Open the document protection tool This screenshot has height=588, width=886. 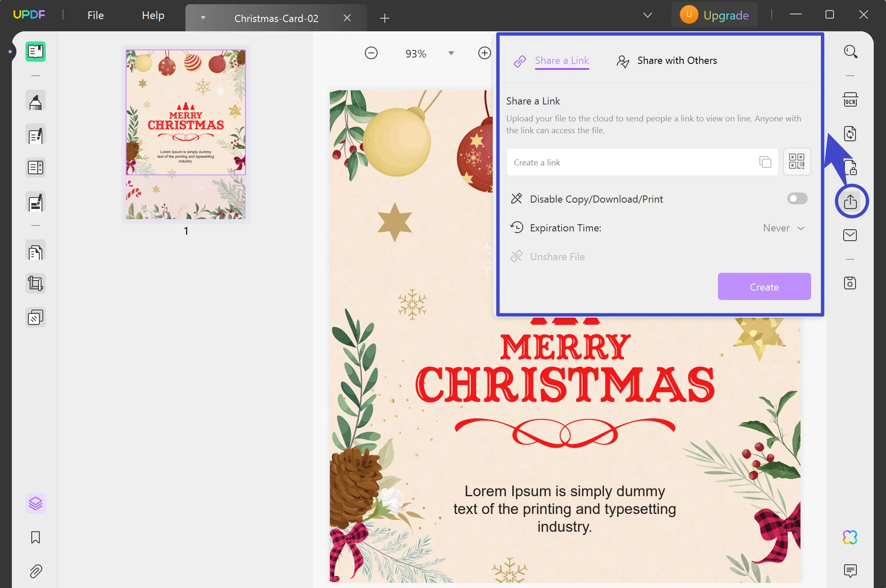point(850,167)
